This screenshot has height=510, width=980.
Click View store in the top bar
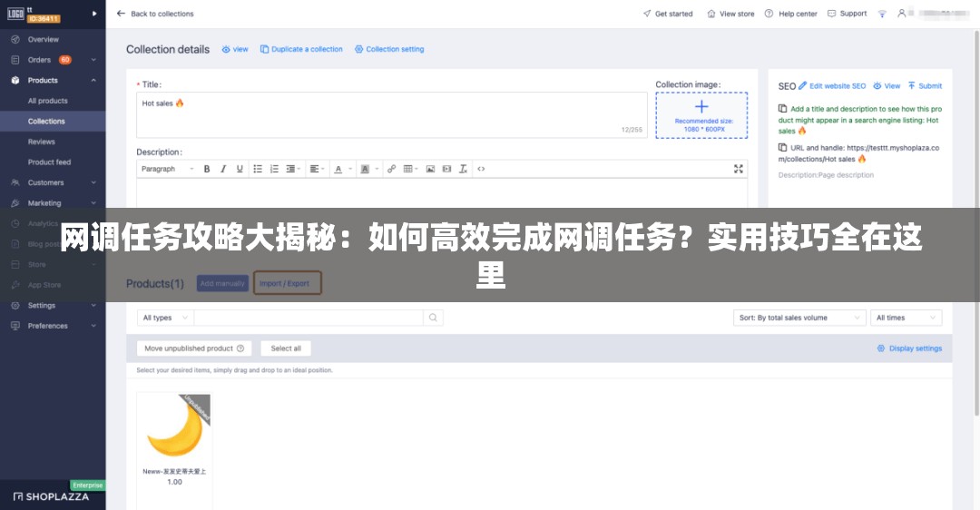[x=730, y=14]
